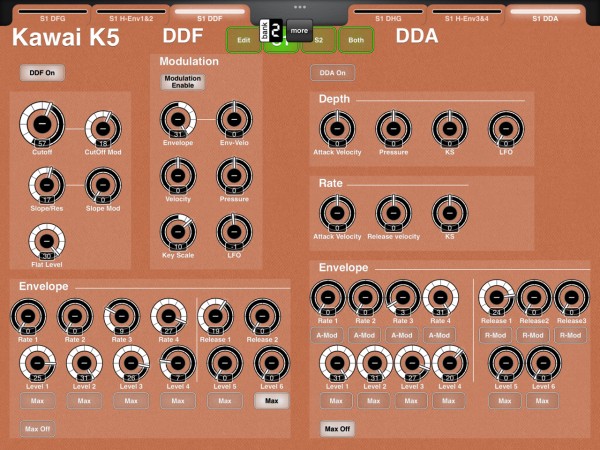This screenshot has height=450, width=600.
Task: Click the DDA Rate KS knob
Action: (450, 214)
